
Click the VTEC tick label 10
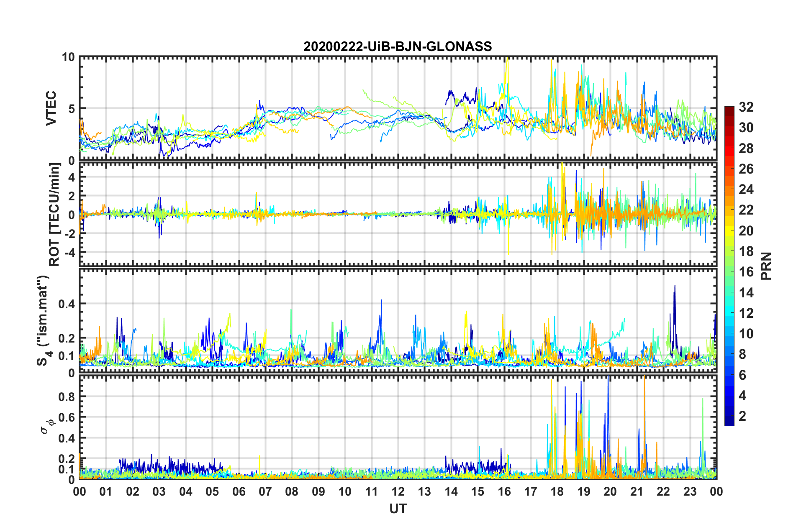tap(69, 57)
